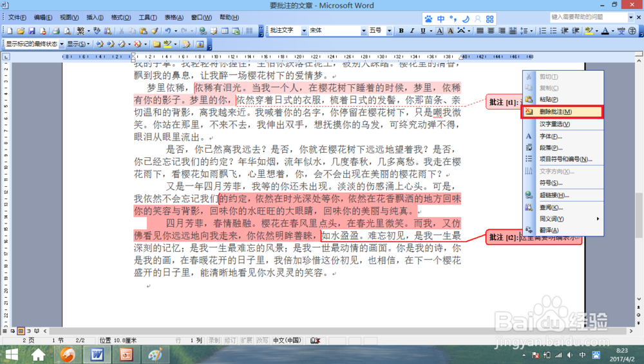
Task: Click the vertical scrollbar thumb
Action: point(639,215)
